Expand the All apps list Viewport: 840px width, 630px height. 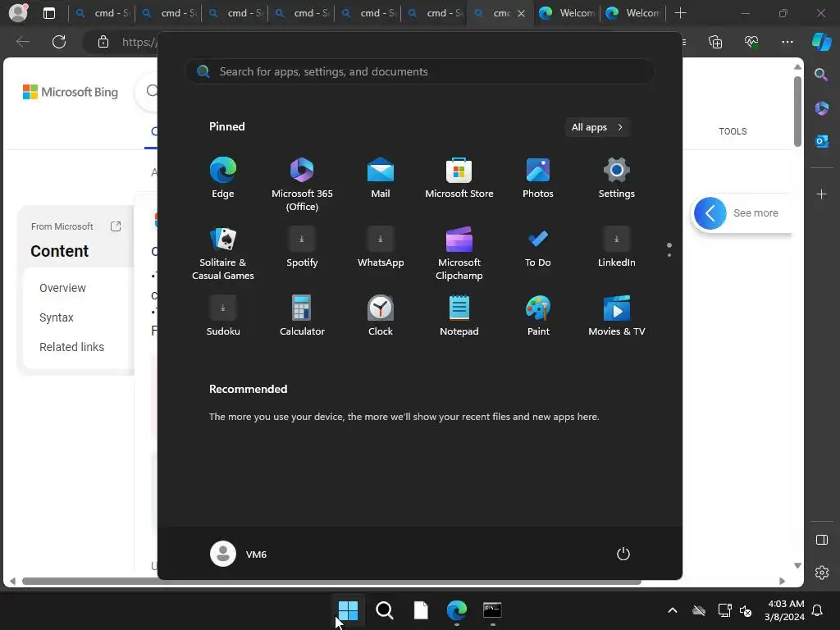pyautogui.click(x=597, y=127)
